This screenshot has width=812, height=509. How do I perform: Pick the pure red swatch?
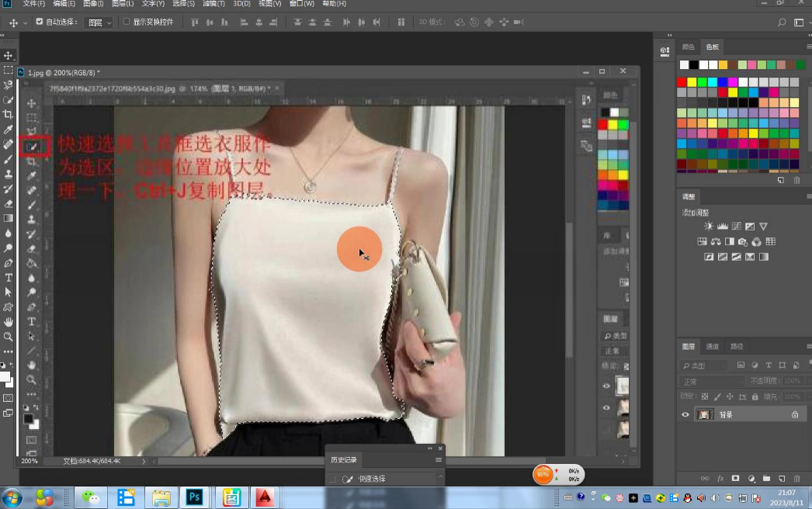pyautogui.click(x=682, y=81)
